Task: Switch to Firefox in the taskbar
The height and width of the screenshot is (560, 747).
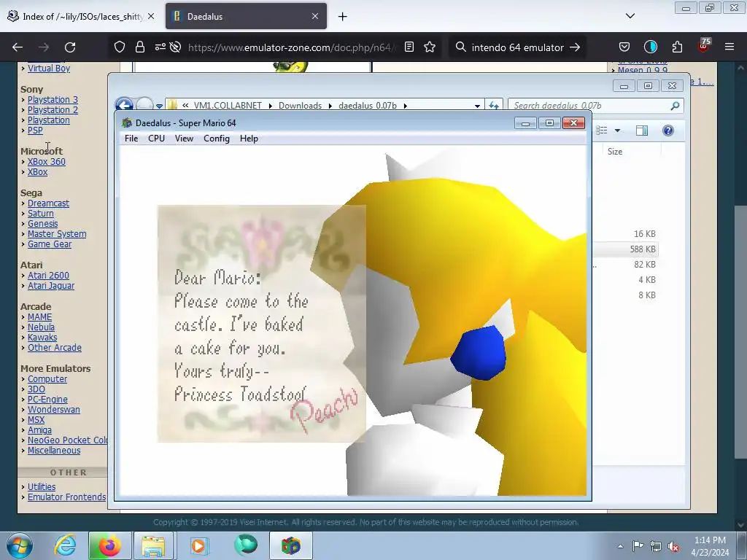Action: [x=109, y=545]
